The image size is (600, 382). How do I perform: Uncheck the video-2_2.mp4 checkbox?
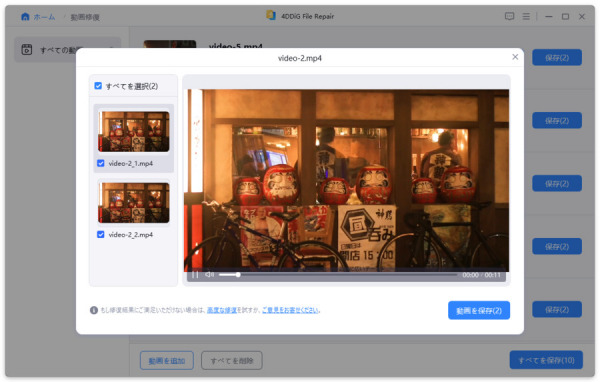coord(101,235)
